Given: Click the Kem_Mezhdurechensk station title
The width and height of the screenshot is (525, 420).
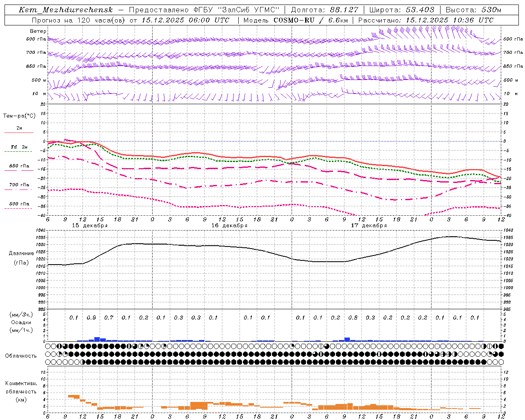Looking at the screenshot, I should tap(66, 10).
